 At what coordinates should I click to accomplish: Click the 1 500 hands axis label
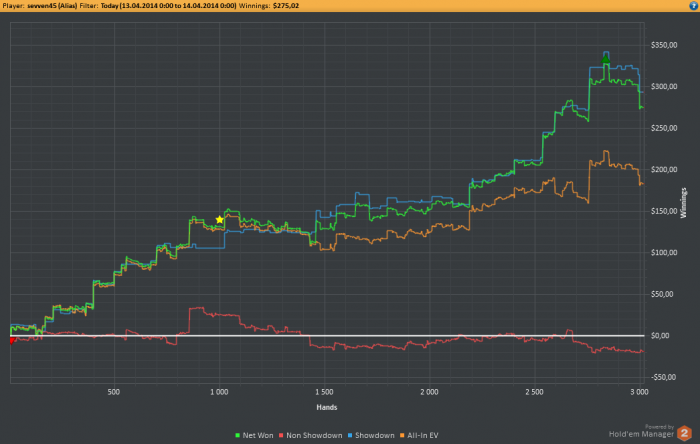pos(324,392)
